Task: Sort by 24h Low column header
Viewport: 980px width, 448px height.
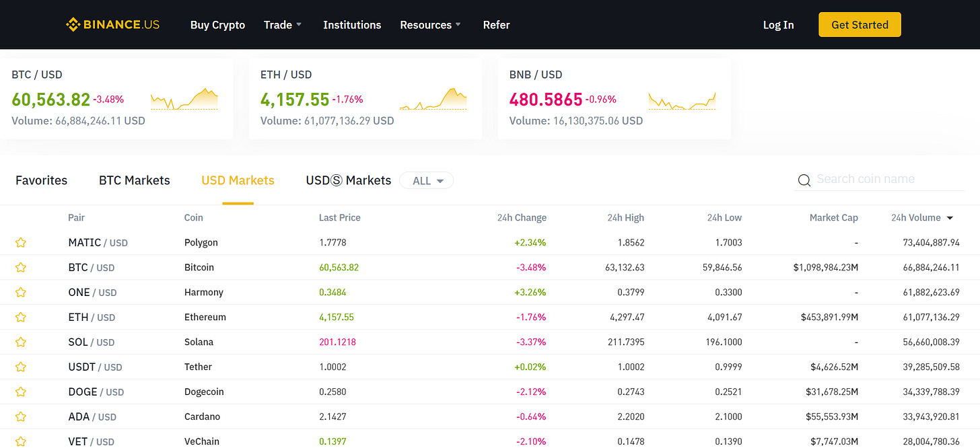Action: tap(724, 217)
